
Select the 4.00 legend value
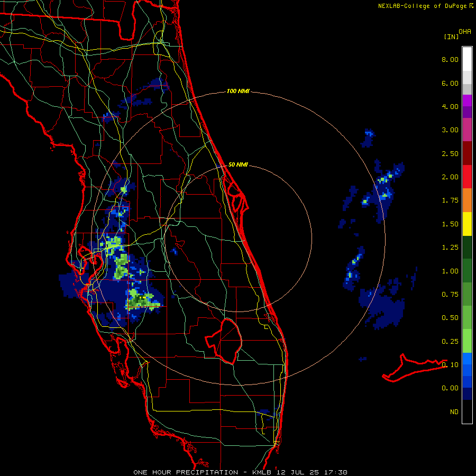pos(450,106)
